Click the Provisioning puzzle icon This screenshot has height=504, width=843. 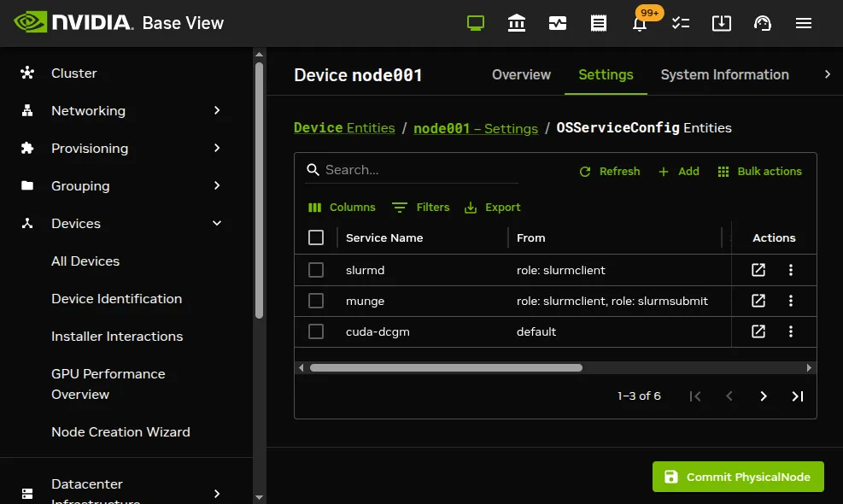pos(27,148)
